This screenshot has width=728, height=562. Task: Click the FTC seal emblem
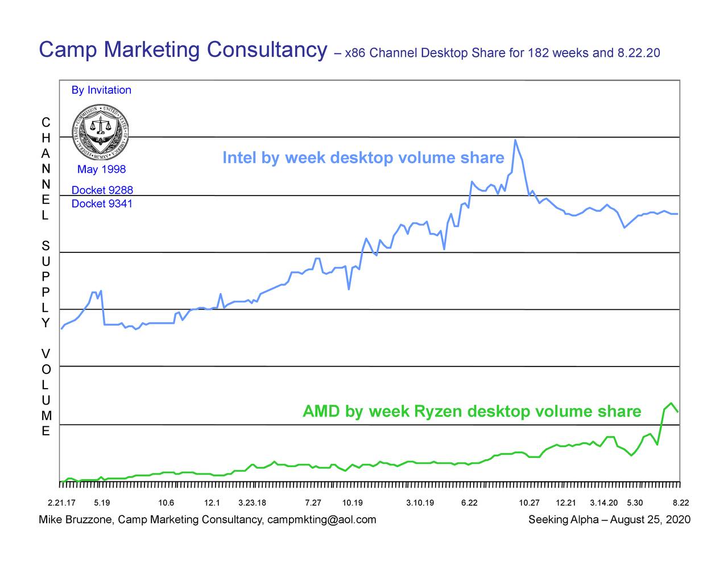[x=100, y=132]
